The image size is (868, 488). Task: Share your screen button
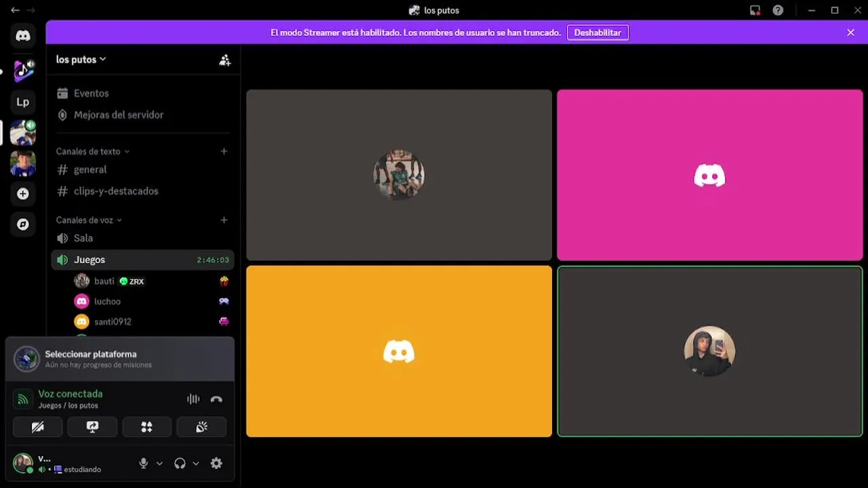[92, 427]
